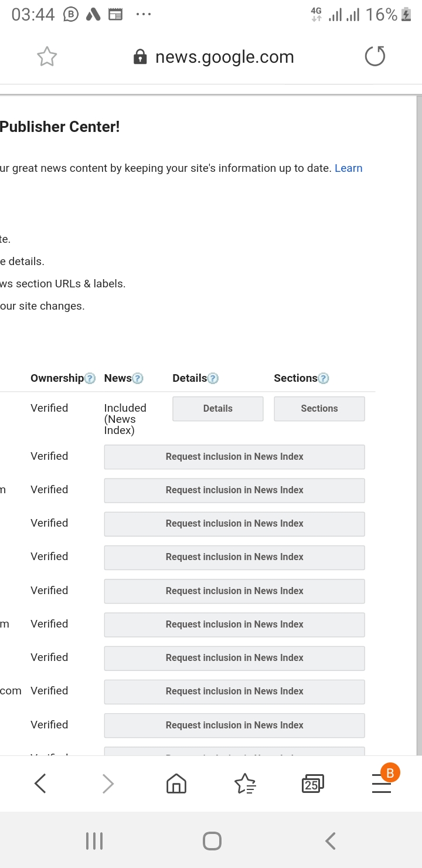Open the browser hamburger menu
422x868 pixels.
tap(382, 784)
